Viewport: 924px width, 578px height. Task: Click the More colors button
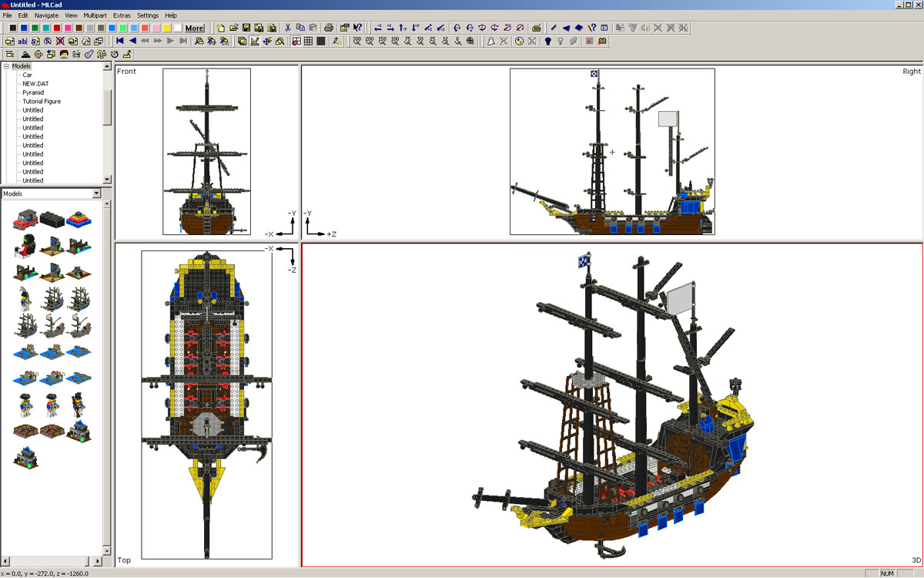195,28
